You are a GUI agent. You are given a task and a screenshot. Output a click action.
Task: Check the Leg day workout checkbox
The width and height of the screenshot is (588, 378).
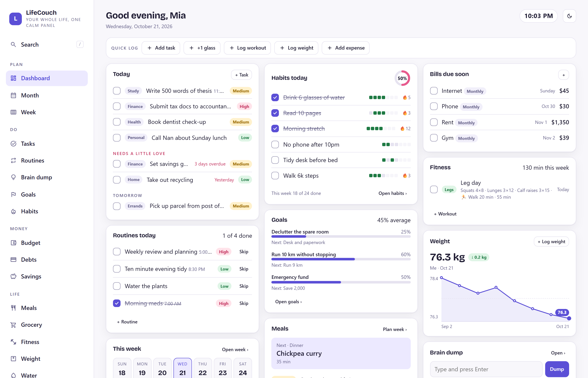pos(434,189)
